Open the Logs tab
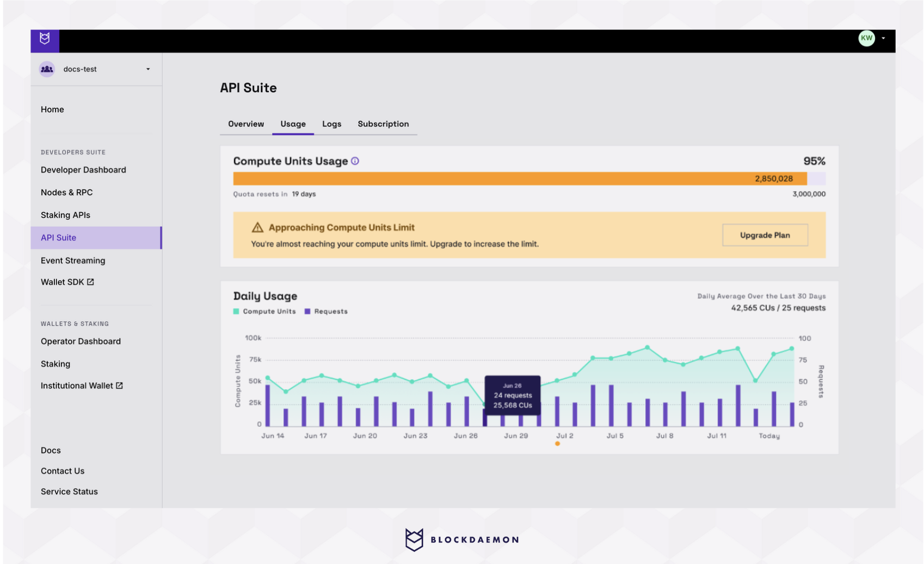924x564 pixels. click(331, 124)
